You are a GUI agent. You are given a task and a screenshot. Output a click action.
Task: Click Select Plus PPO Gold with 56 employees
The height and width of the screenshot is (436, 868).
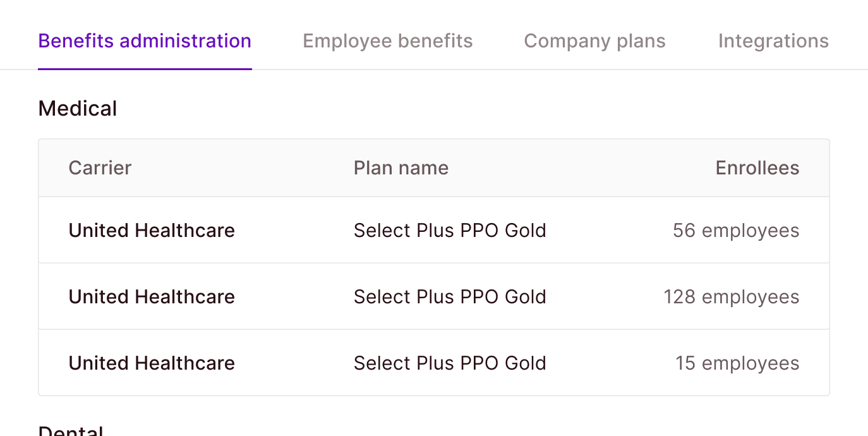[449, 231]
